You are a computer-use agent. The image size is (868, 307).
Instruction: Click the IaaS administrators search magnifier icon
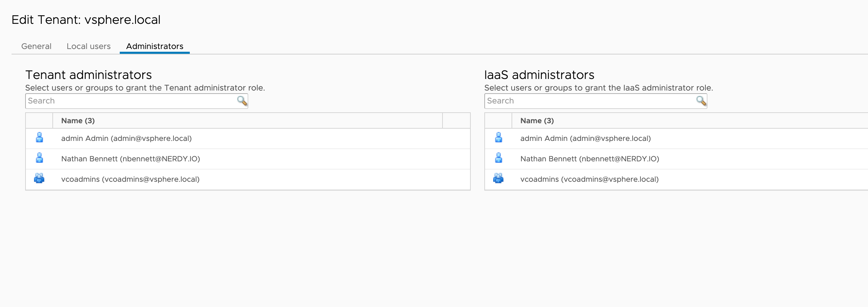701,101
